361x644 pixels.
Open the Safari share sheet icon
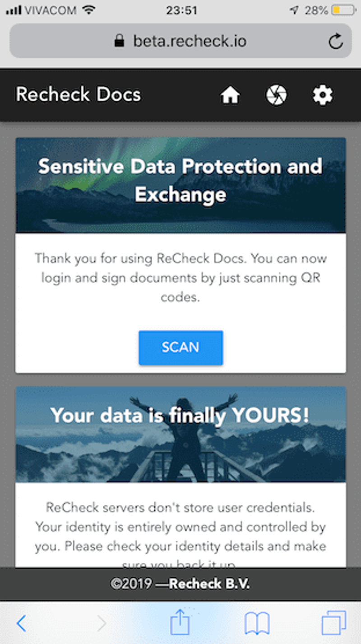point(180,622)
